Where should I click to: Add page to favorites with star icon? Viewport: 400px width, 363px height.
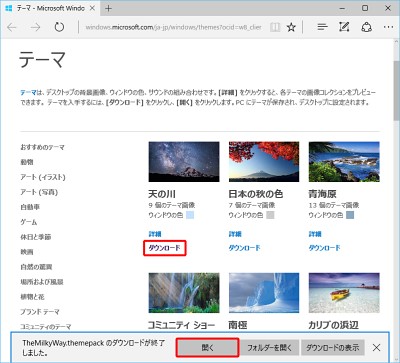[x=292, y=27]
